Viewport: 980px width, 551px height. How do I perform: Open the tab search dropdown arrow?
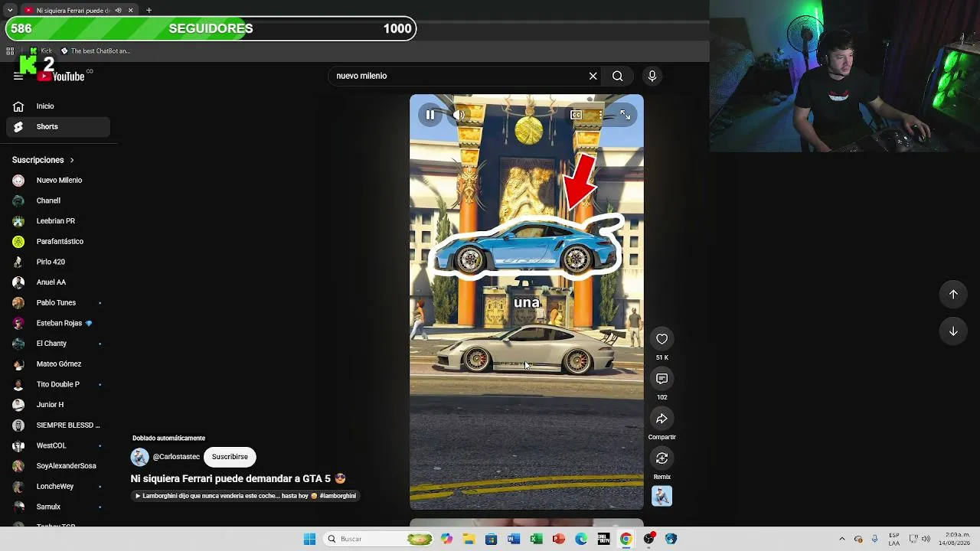(9, 11)
